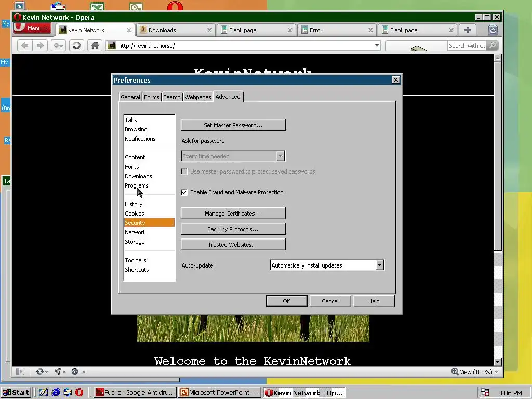Click the scrollbar down arrow
Viewport: 532px width, 399px height.
pyautogui.click(x=497, y=362)
